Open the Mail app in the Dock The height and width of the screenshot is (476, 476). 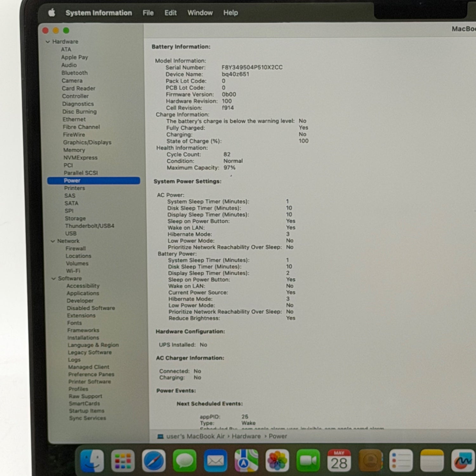tap(215, 460)
